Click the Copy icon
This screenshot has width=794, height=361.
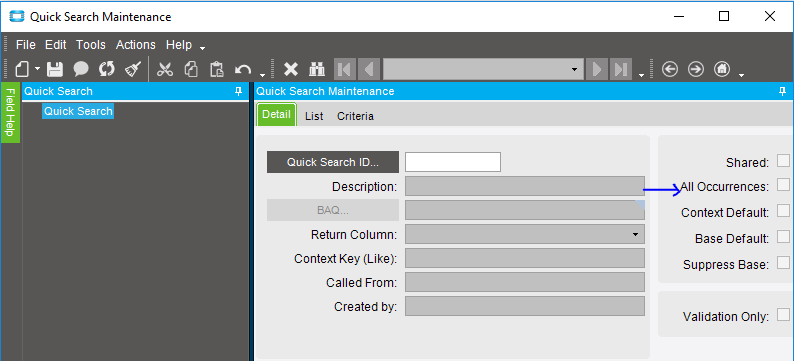[x=191, y=69]
